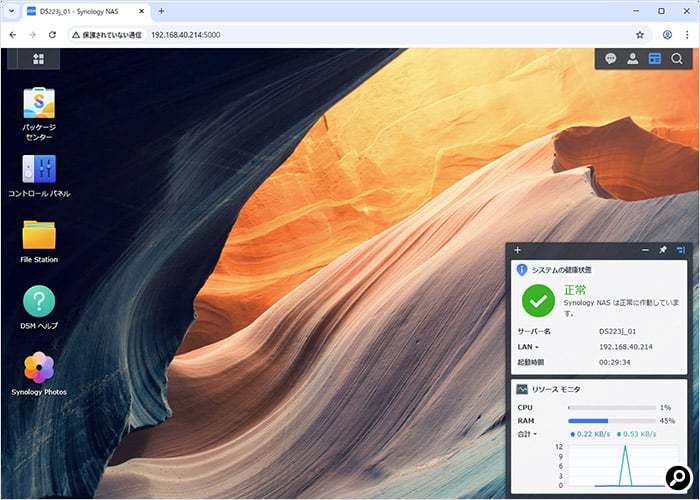
Task: Click the browser address bar URL
Action: pyautogui.click(x=186, y=35)
